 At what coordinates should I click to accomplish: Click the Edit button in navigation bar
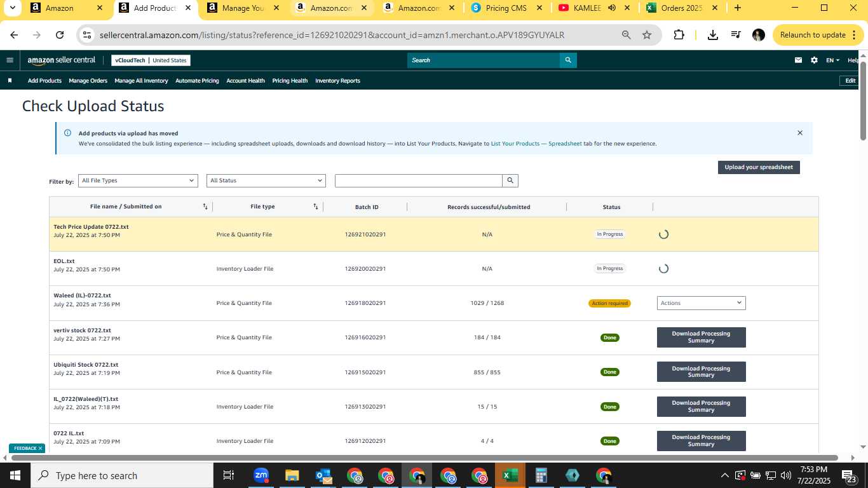[x=850, y=81]
